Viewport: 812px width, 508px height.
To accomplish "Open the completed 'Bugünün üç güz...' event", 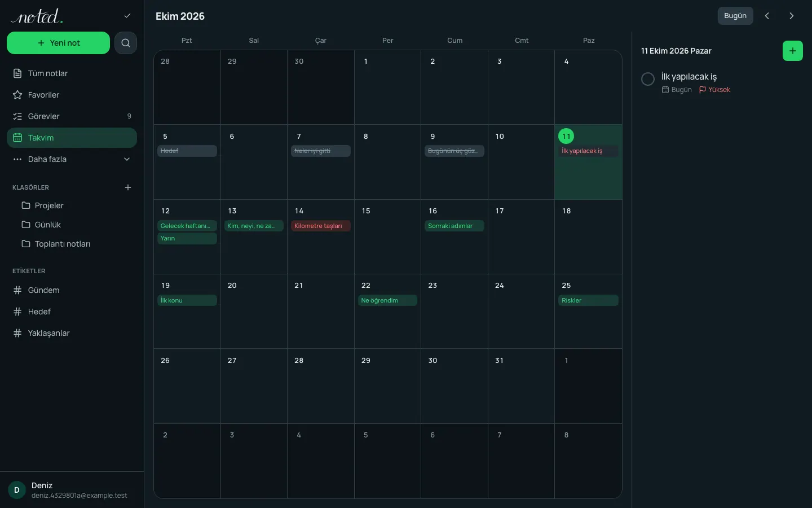I will coord(454,151).
